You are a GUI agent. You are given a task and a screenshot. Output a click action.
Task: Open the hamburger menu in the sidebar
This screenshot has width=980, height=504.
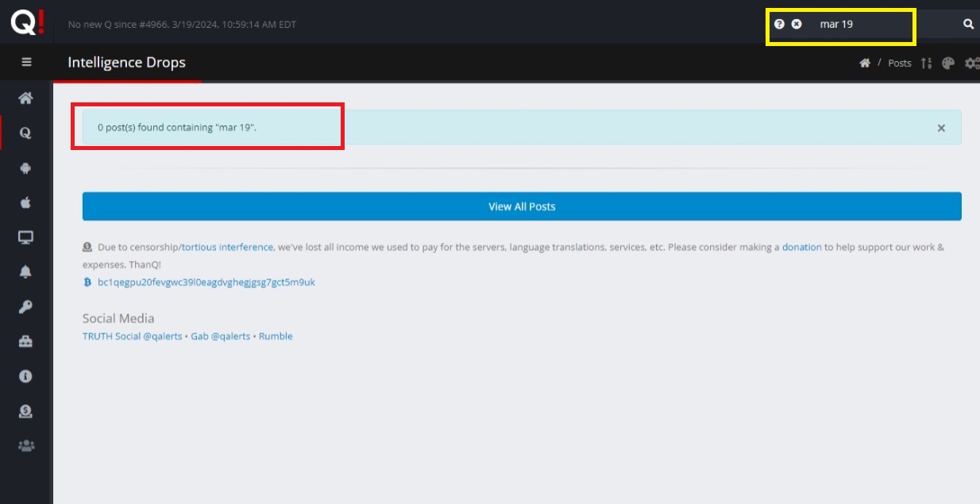pos(26,62)
